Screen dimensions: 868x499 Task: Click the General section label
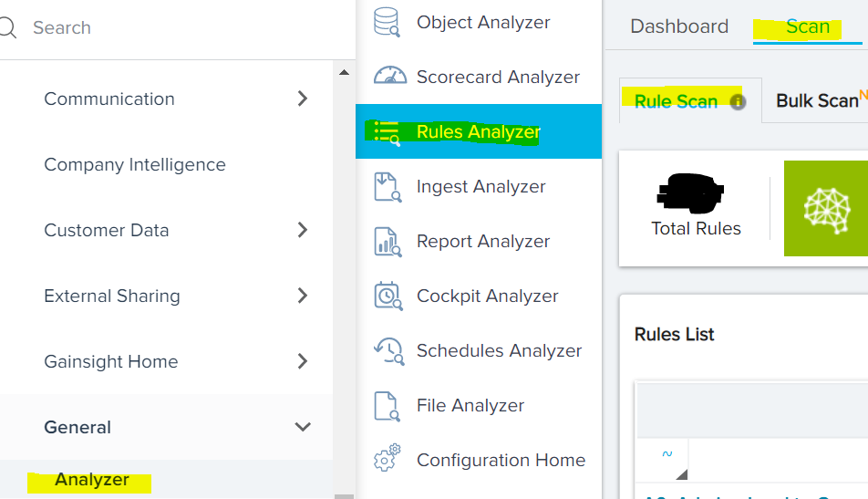(x=77, y=427)
